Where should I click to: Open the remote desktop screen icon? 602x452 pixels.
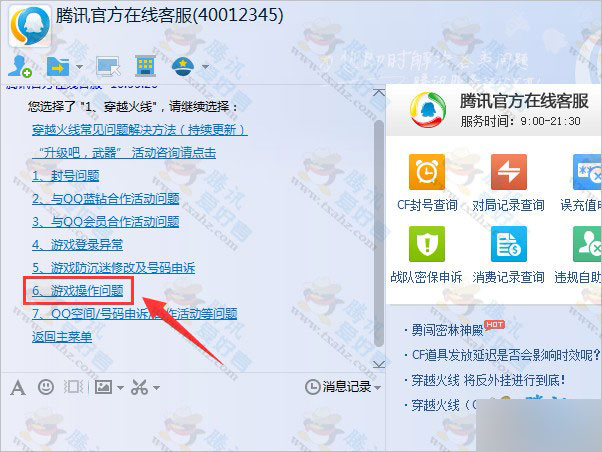tap(108, 66)
